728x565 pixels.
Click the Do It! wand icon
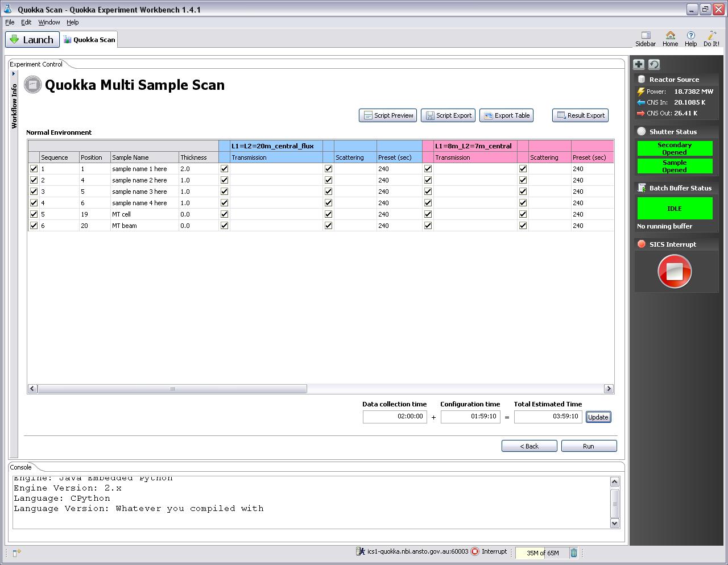tap(711, 39)
